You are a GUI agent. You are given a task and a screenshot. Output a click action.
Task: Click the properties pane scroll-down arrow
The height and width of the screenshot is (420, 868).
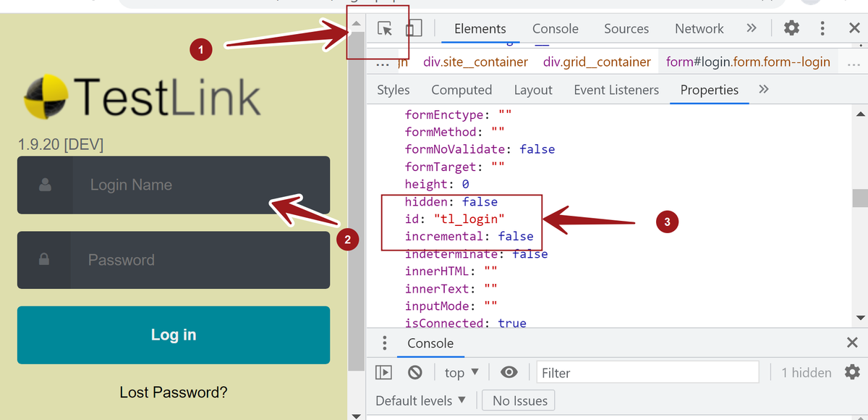pyautogui.click(x=860, y=318)
